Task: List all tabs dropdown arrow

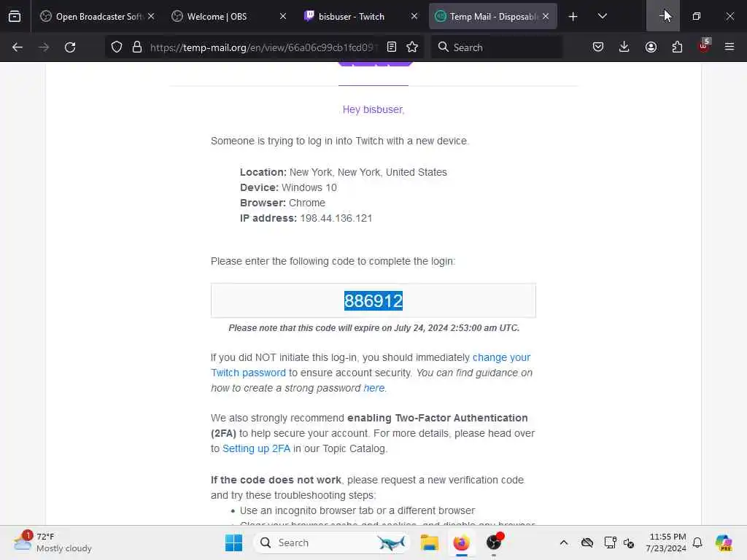Action: click(x=602, y=17)
